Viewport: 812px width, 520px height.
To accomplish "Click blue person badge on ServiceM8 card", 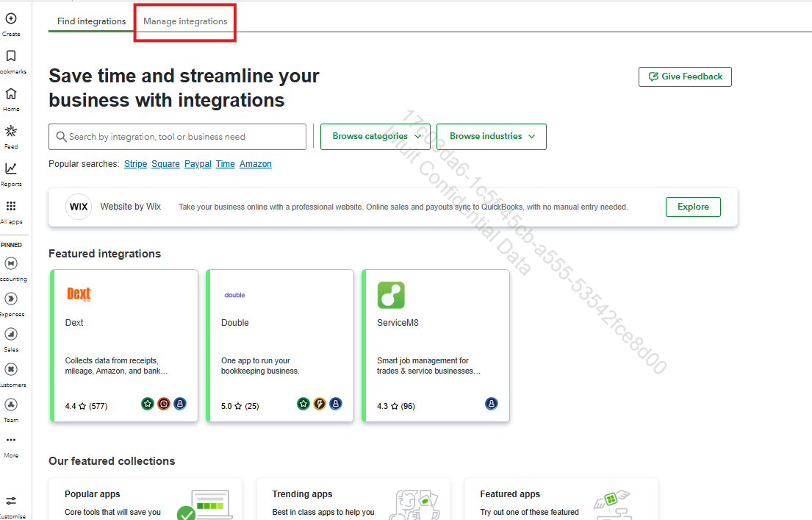I will (x=492, y=404).
